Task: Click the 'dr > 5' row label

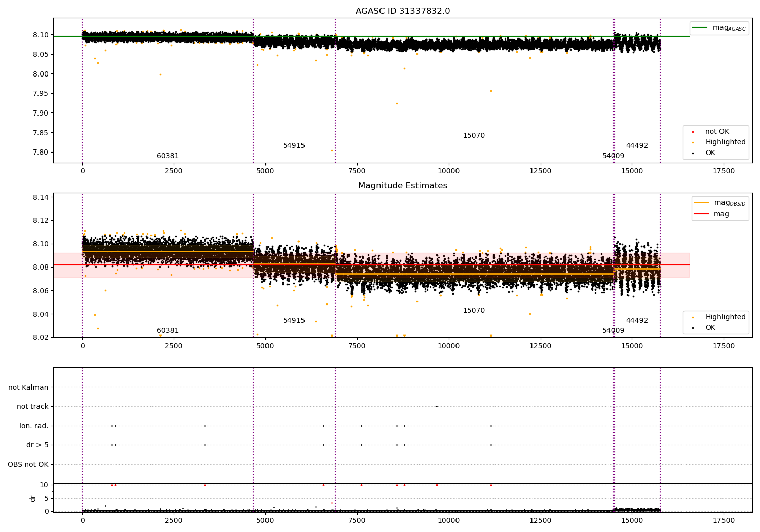Action: [37, 445]
